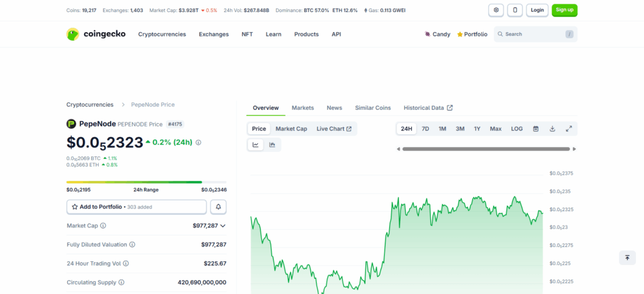Image resolution: width=644 pixels, height=294 pixels.
Task: Open the Products navigation menu
Action: [x=306, y=35]
